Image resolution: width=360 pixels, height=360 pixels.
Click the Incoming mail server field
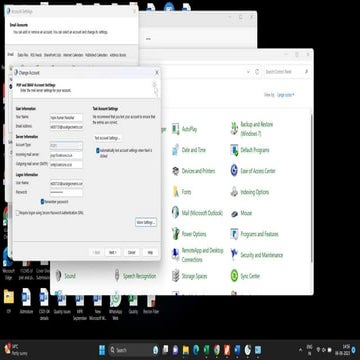66,155
